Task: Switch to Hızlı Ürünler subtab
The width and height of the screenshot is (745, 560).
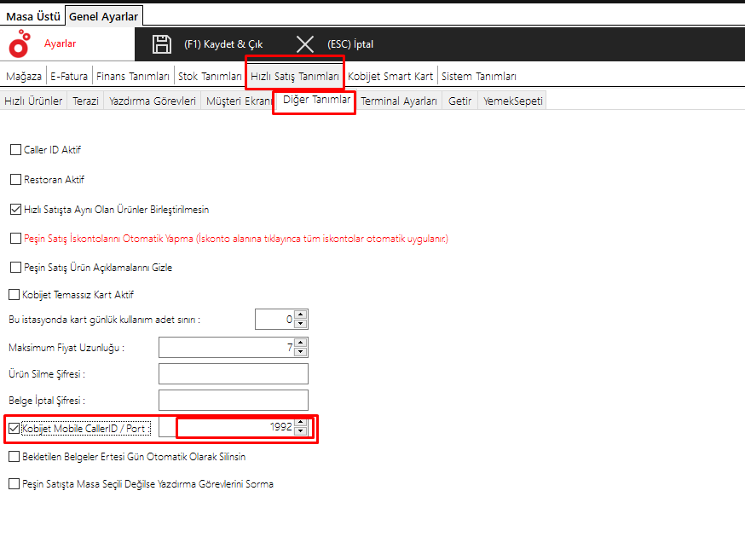Action: [33, 101]
